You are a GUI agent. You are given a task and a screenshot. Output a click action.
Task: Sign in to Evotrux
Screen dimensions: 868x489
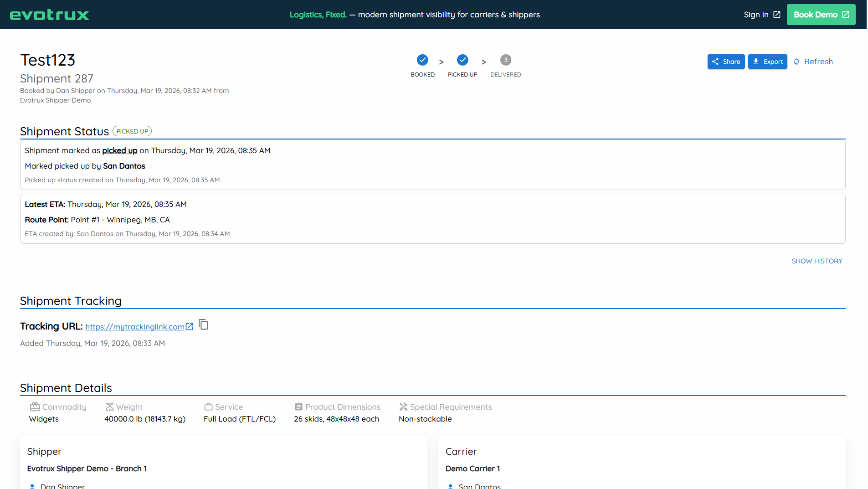coord(762,15)
